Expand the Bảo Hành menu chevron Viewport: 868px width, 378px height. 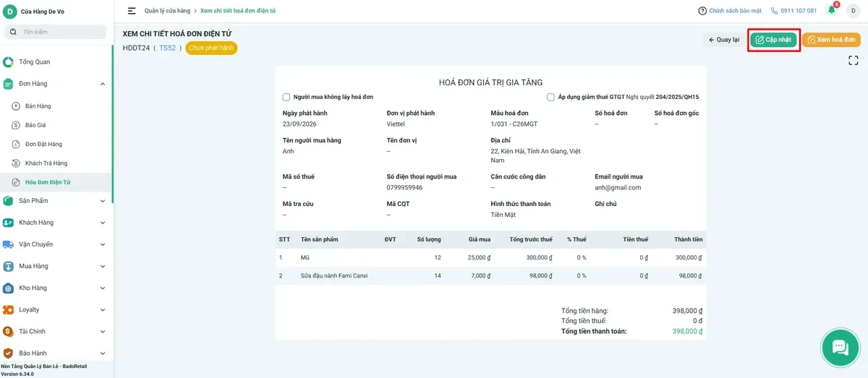103,353
